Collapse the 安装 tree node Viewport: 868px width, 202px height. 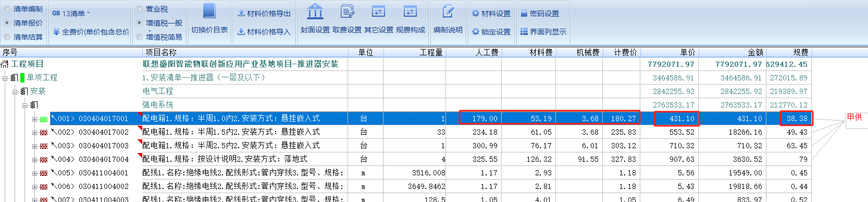point(15,91)
